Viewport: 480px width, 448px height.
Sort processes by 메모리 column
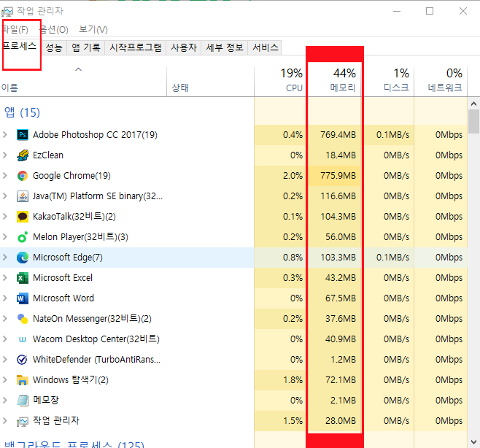(335, 81)
